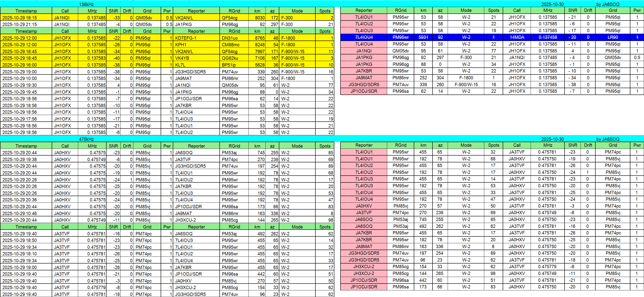Click the LR90 grid cell in blue row

pyautogui.click(x=613, y=37)
